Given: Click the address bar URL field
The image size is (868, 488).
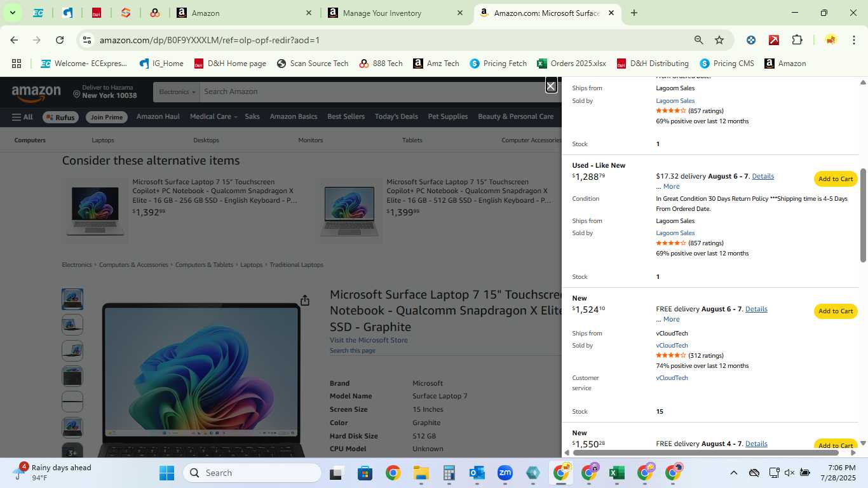Looking at the screenshot, I should click(394, 40).
